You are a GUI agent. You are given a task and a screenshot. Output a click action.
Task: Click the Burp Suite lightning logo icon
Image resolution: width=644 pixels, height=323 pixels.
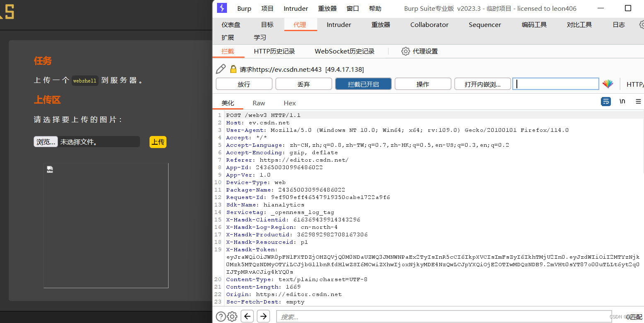(222, 8)
